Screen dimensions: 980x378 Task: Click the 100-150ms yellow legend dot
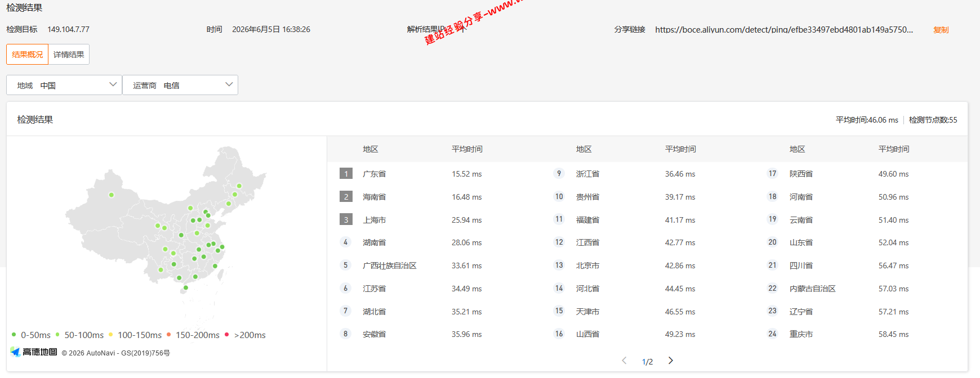click(x=111, y=335)
